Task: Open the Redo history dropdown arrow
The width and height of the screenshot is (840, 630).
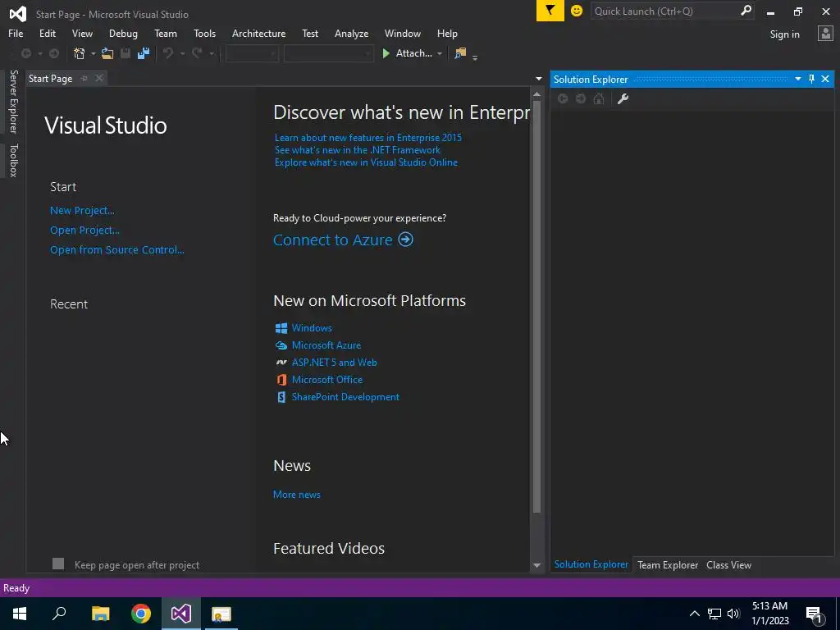Action: [212, 53]
